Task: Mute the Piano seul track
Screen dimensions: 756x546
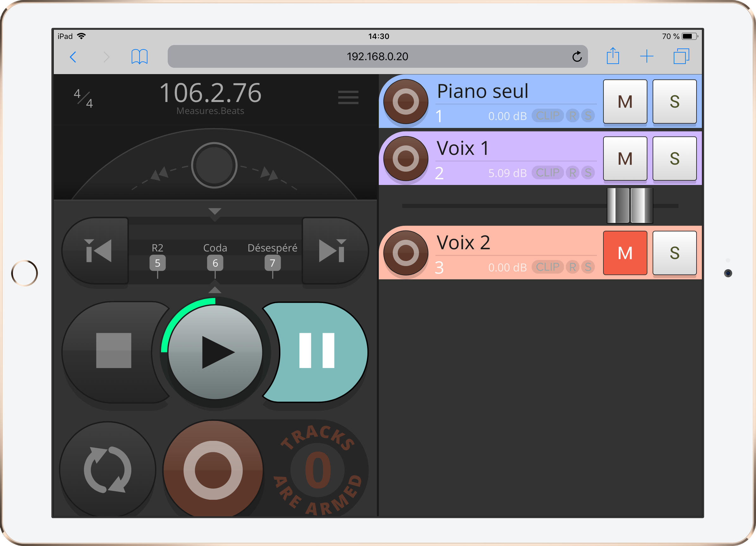Action: pos(625,101)
